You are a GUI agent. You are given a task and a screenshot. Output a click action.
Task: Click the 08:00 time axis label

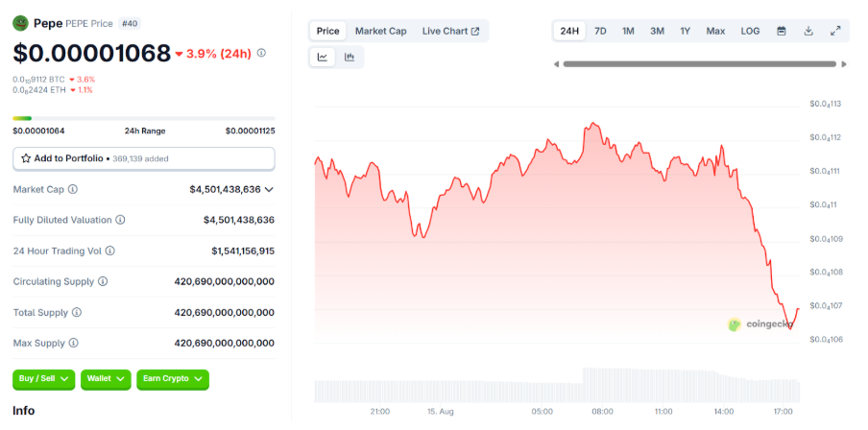[602, 412]
